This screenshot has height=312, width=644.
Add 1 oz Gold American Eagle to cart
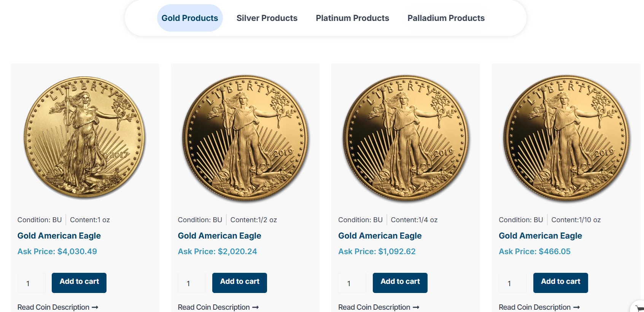(x=79, y=282)
